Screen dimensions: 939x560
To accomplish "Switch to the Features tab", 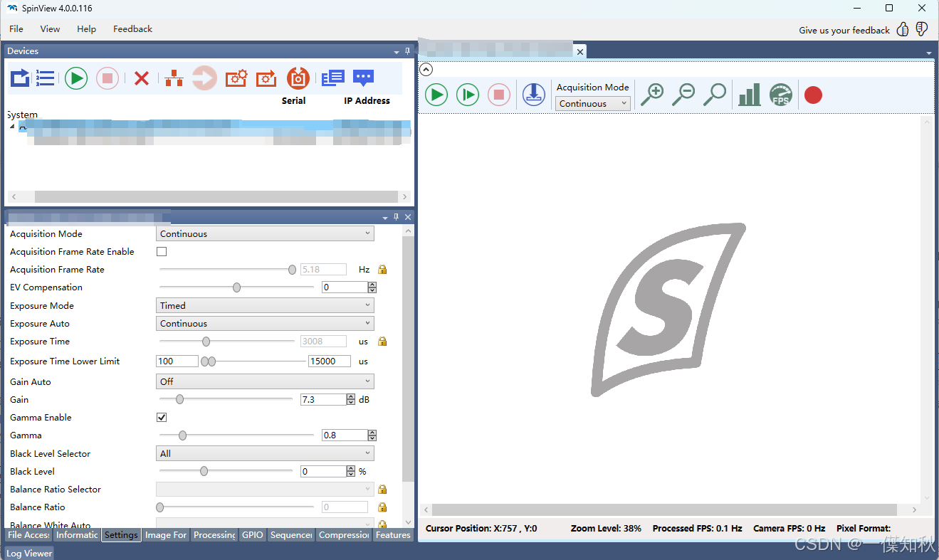I will 393,535.
